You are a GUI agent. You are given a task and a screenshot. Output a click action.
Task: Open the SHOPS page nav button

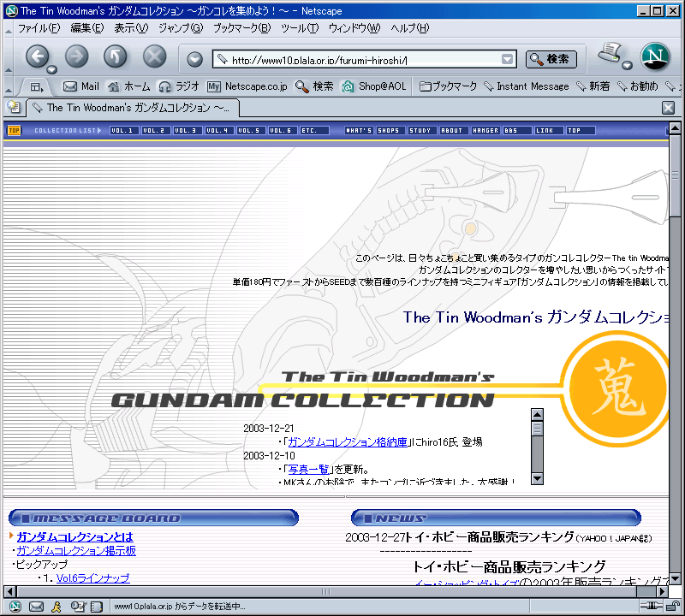[390, 131]
